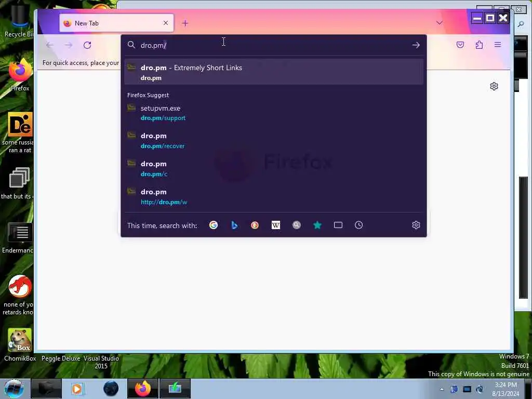Close the New Tab tab

pyautogui.click(x=166, y=23)
